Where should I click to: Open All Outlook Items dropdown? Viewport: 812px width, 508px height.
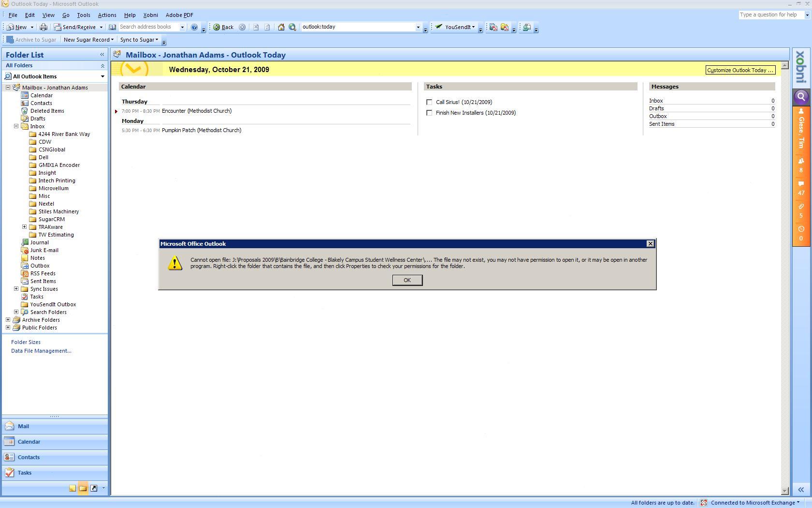102,76
